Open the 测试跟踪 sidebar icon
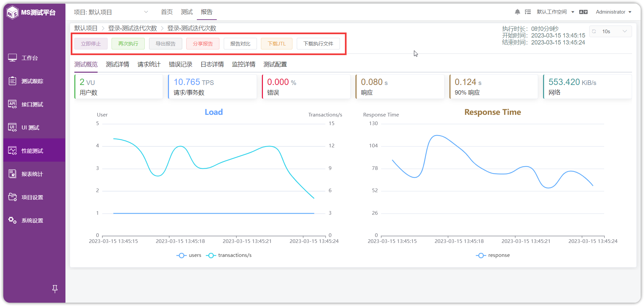 (12, 81)
